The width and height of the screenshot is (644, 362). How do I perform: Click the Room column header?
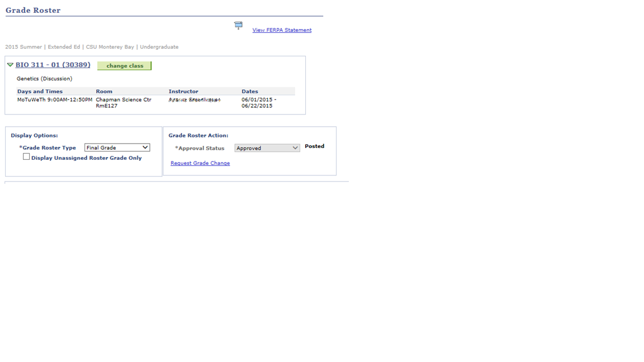tap(104, 91)
